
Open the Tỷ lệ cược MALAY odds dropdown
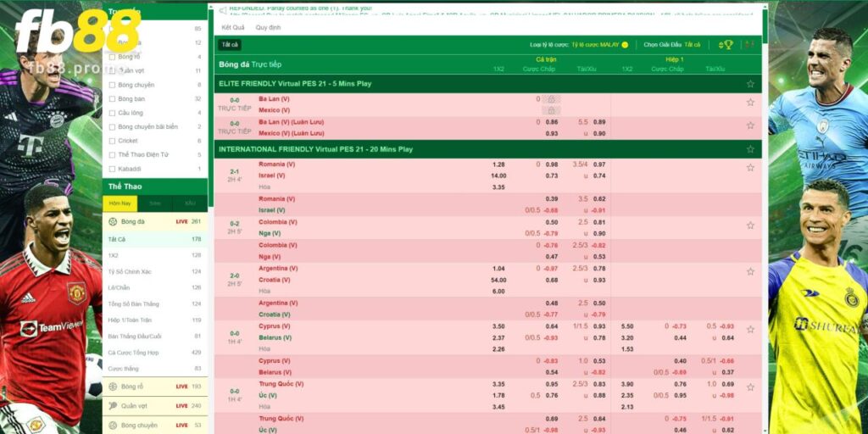(599, 44)
